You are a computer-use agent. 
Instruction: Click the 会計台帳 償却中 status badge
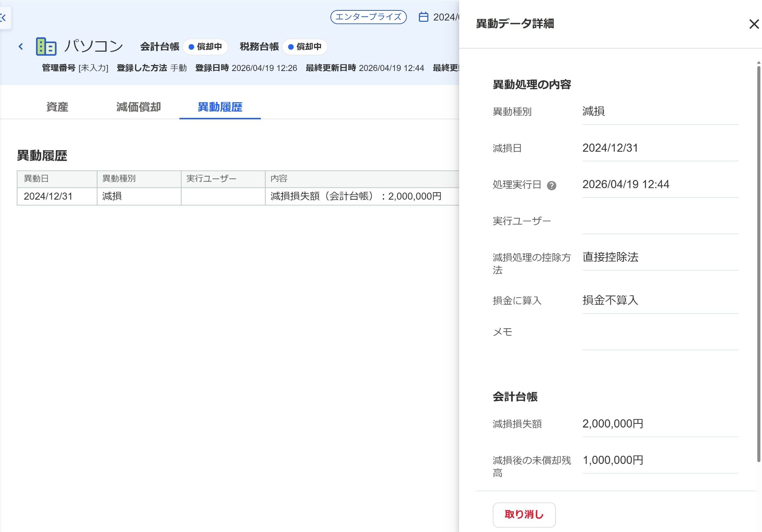(205, 47)
